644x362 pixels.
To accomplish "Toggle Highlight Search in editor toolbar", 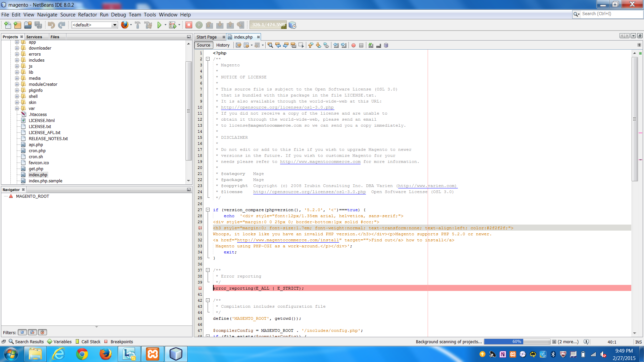I will click(293, 45).
